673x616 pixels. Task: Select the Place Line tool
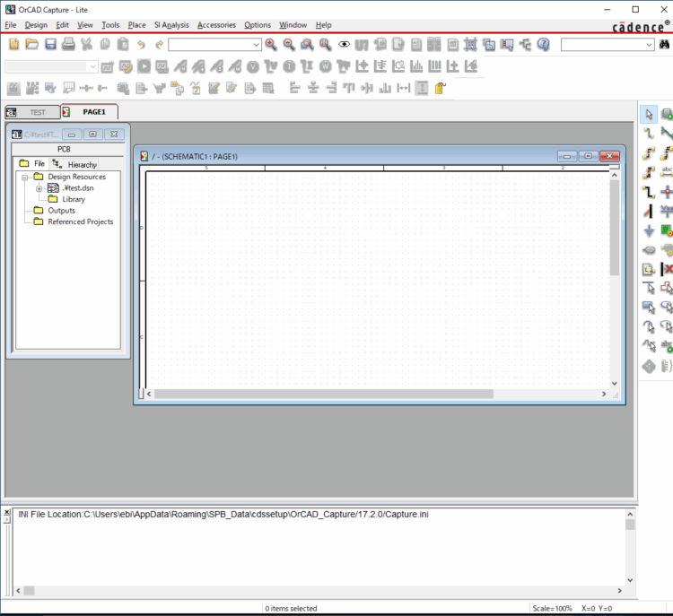[649, 288]
